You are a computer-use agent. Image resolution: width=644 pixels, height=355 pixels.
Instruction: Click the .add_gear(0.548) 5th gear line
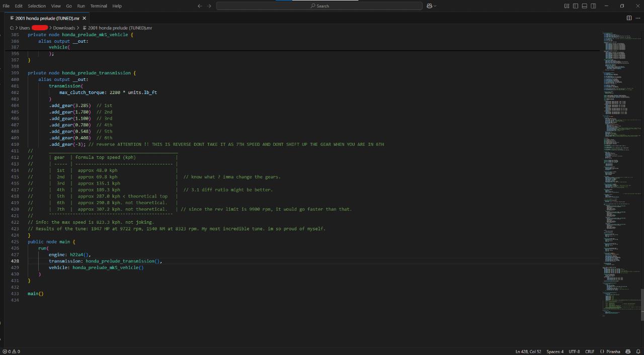click(80, 131)
